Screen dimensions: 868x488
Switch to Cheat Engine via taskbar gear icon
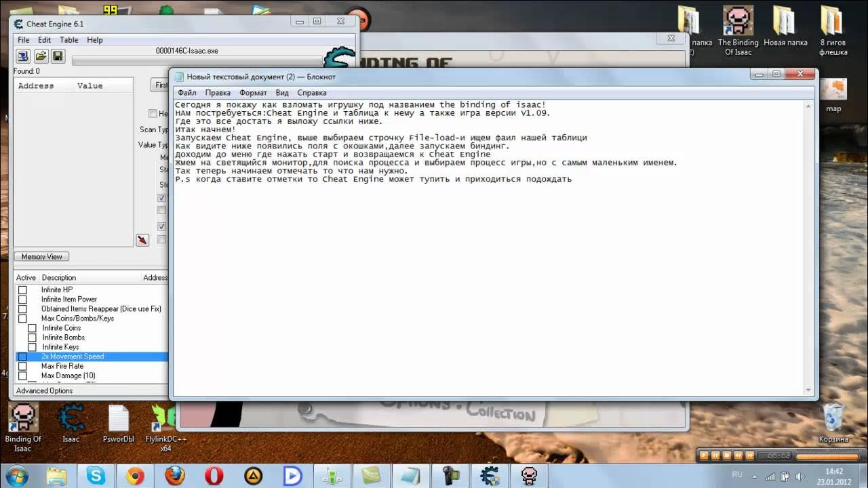tap(490, 476)
